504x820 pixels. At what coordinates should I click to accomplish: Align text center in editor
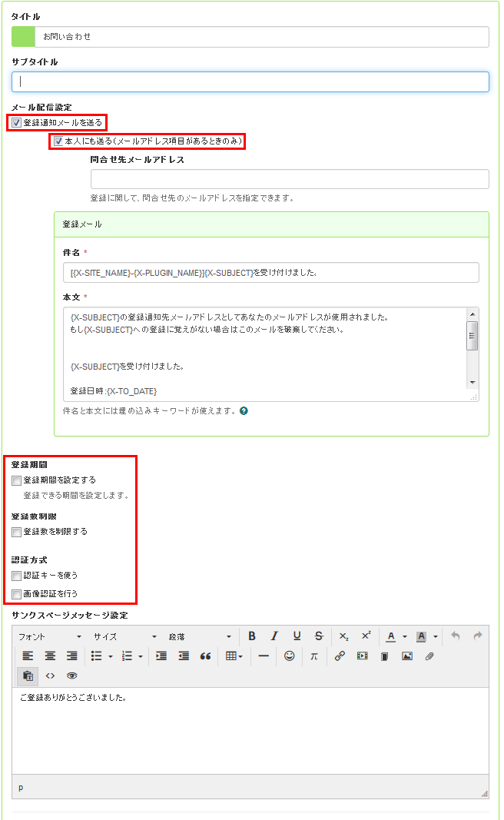pos(50,656)
